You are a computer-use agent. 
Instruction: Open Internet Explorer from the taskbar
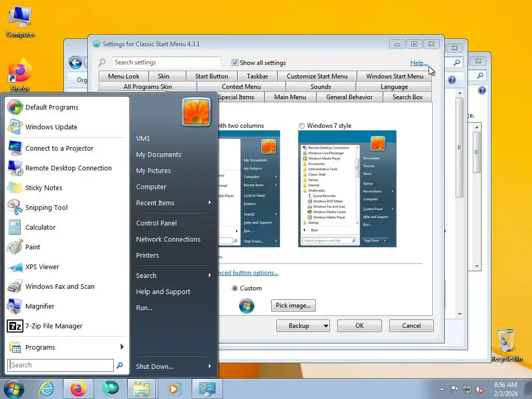[x=46, y=389]
